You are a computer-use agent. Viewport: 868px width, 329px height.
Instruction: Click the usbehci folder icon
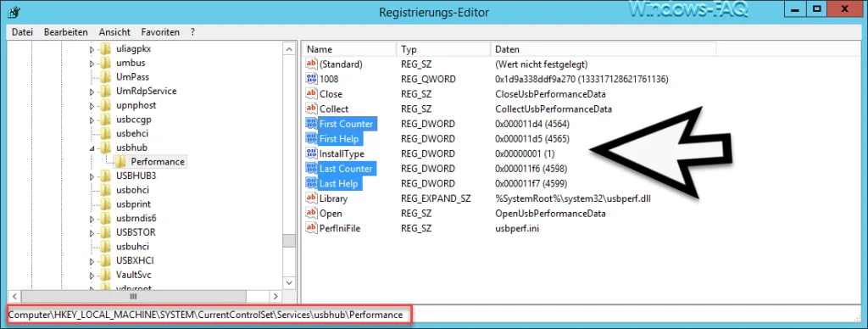(106, 133)
